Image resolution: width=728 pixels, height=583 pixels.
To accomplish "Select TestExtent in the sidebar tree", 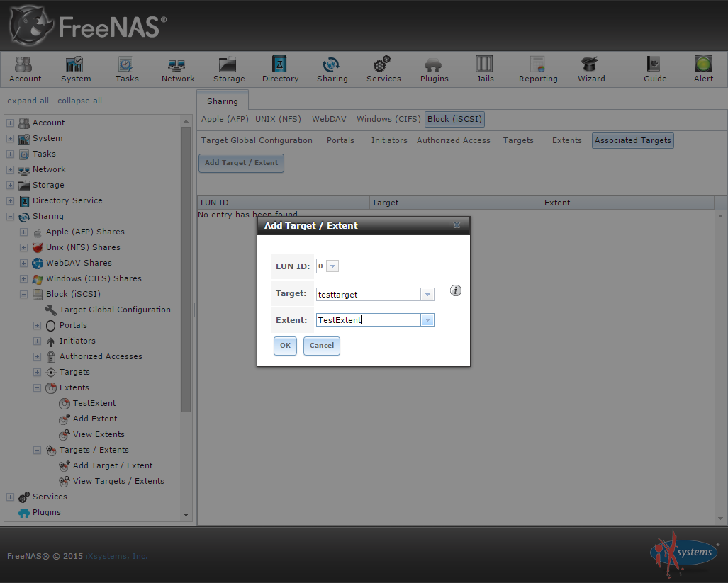I will [94, 403].
